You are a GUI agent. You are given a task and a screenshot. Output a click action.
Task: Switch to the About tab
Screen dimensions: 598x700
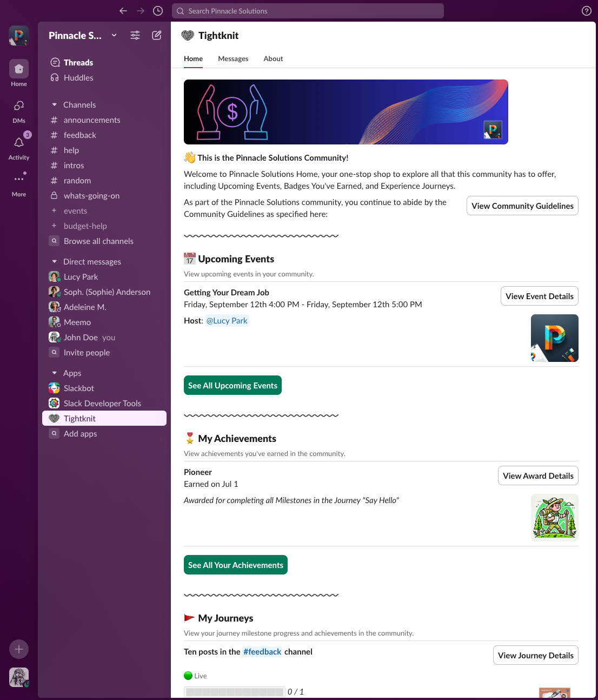click(273, 58)
